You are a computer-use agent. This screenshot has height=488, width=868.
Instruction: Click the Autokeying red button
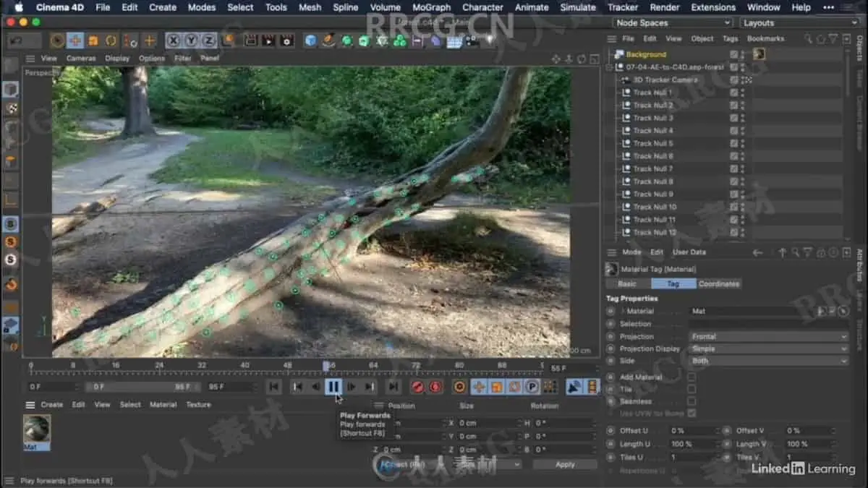[435, 387]
